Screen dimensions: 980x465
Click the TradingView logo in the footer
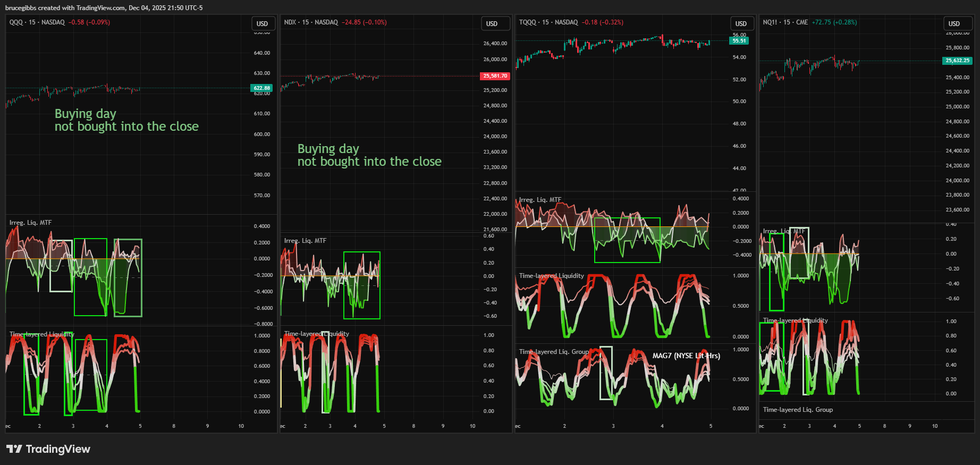(x=48, y=449)
